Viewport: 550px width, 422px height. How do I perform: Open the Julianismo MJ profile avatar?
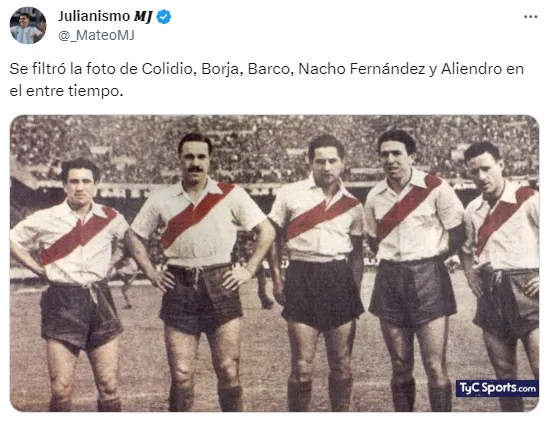pos(28,25)
